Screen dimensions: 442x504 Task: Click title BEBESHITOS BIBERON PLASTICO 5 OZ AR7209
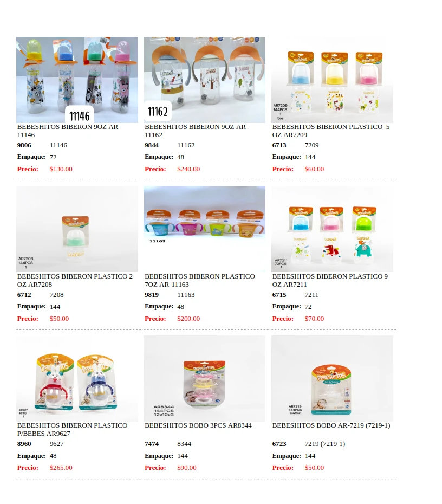point(331,131)
